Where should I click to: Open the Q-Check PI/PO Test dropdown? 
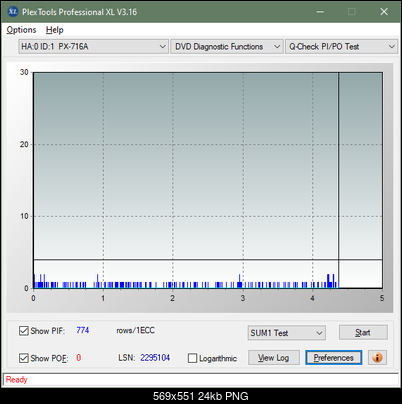[341, 47]
